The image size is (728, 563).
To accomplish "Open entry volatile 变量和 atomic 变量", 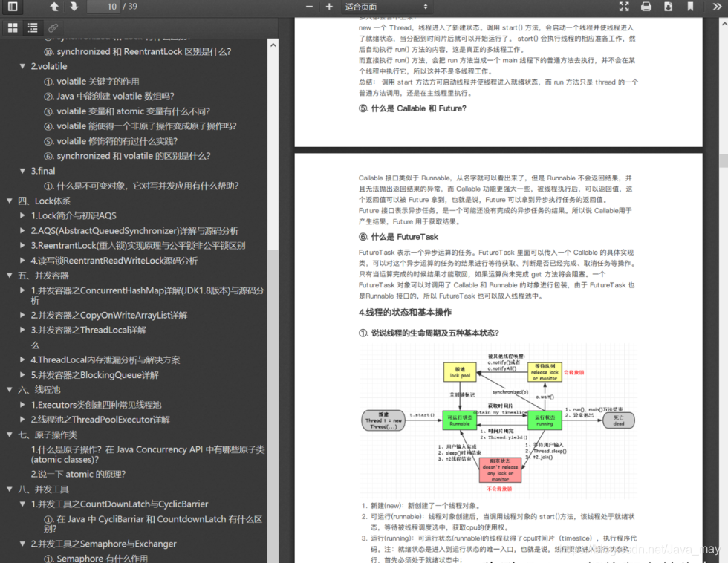I will tap(127, 111).
